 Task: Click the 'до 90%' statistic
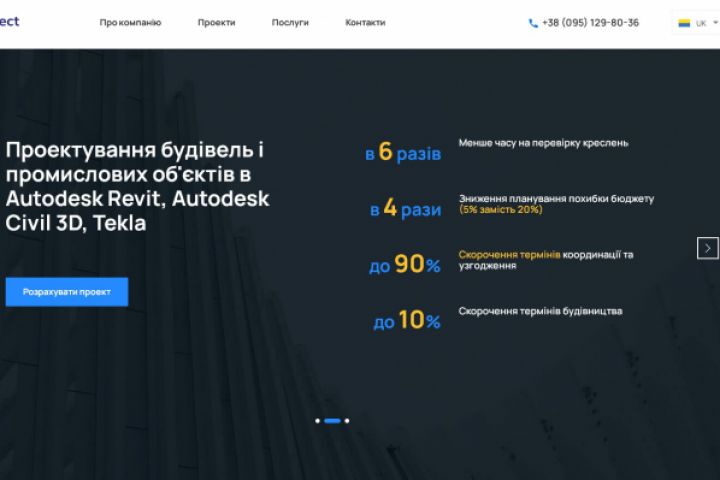point(405,264)
